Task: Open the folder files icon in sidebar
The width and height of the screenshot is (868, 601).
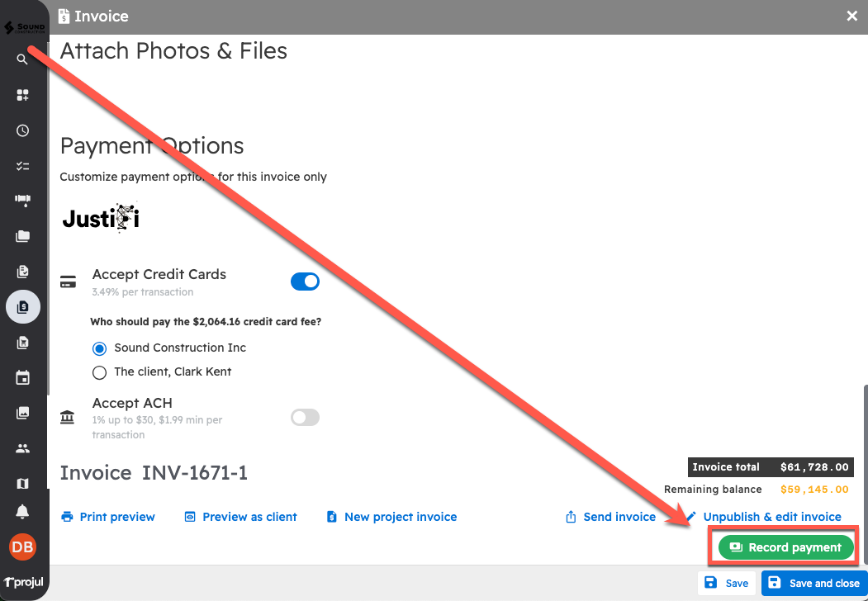Action: 23,236
